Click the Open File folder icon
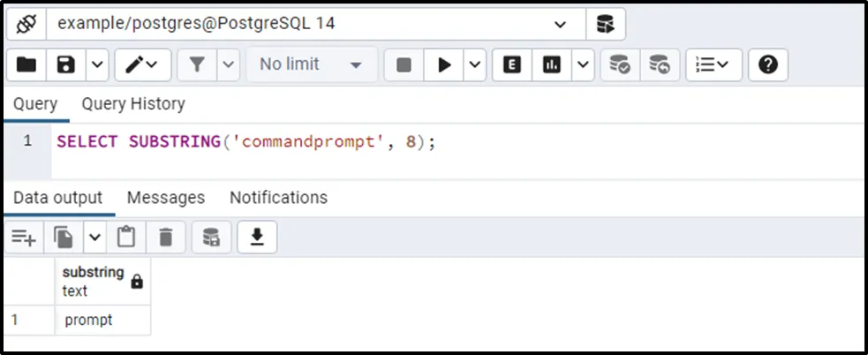868x355 pixels. 26,64
